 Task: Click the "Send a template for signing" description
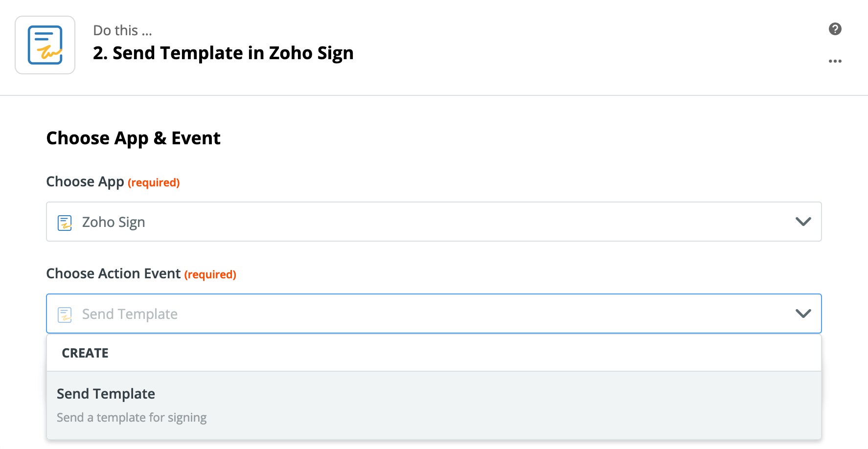[132, 418]
